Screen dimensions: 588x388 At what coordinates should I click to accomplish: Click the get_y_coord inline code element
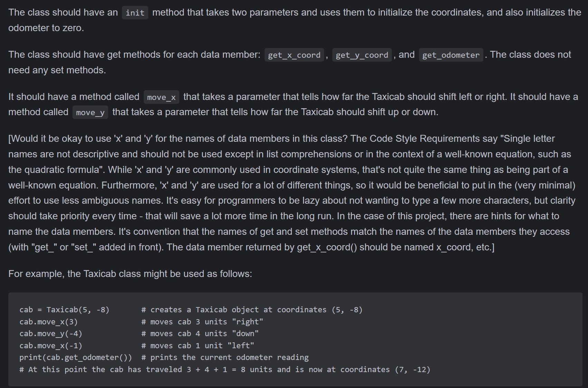(362, 55)
